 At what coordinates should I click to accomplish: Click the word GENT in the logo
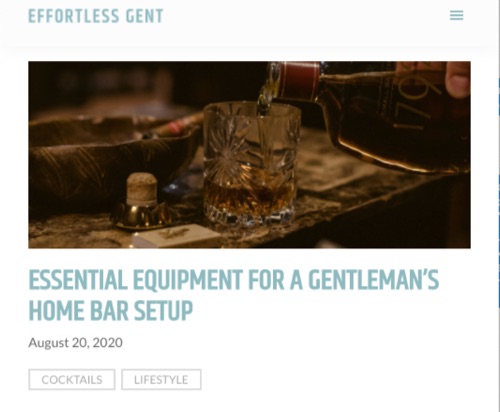click(x=145, y=16)
